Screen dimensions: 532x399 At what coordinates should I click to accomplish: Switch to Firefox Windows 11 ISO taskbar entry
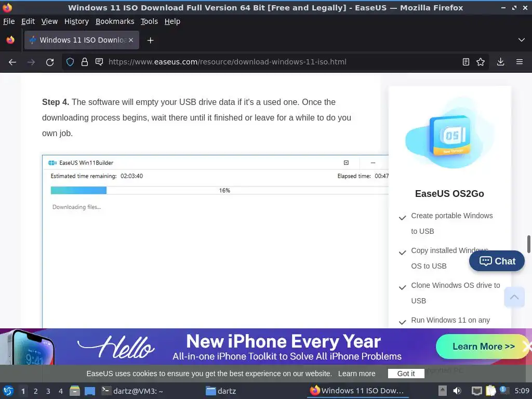(x=357, y=391)
